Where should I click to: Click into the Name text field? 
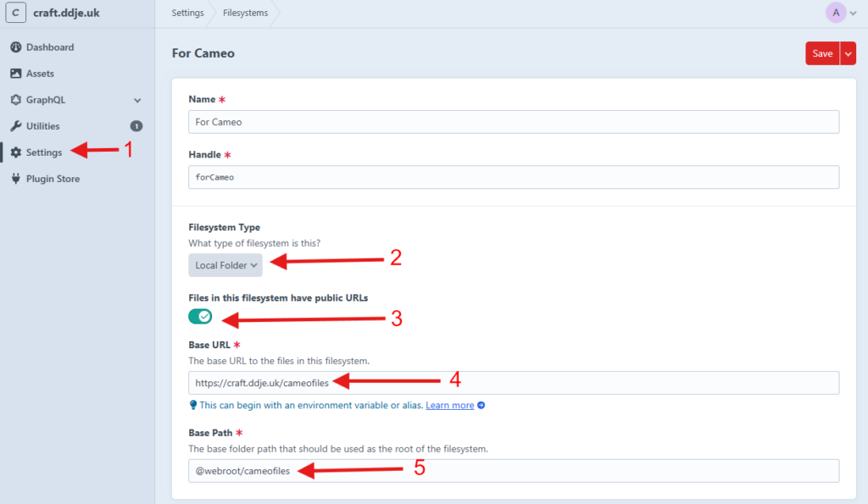coord(513,122)
